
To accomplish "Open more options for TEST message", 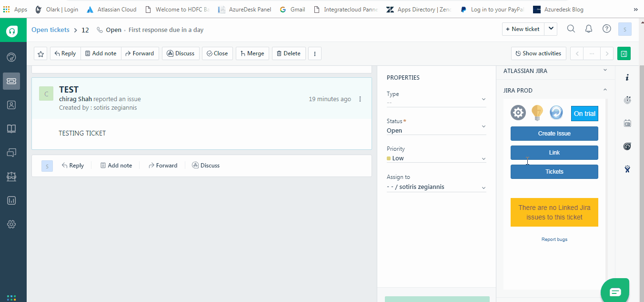I will click(360, 99).
